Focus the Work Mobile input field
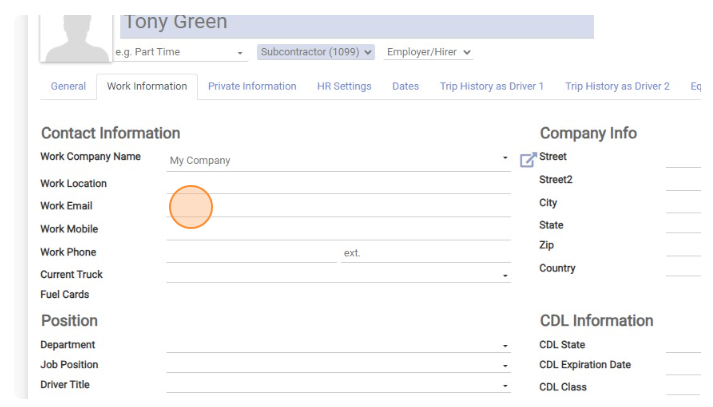713x407 pixels. (x=338, y=229)
